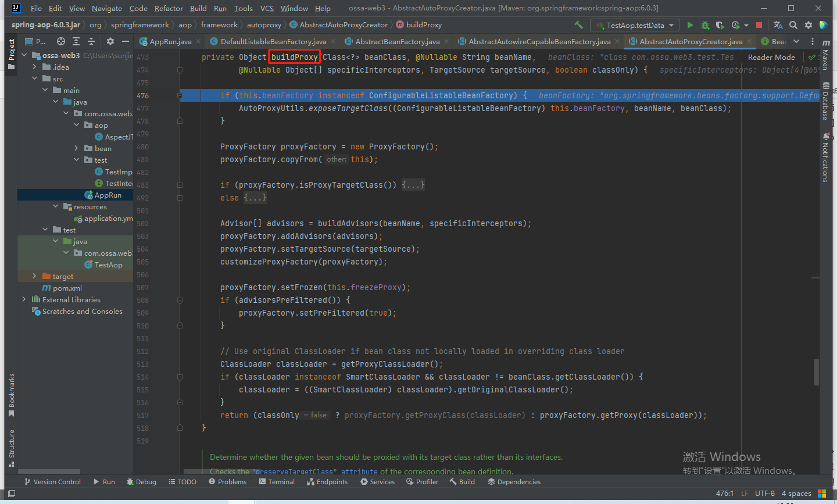Open TestAop.testData run configuration dropdown
Image resolution: width=837 pixels, height=504 pixels.
(635, 25)
